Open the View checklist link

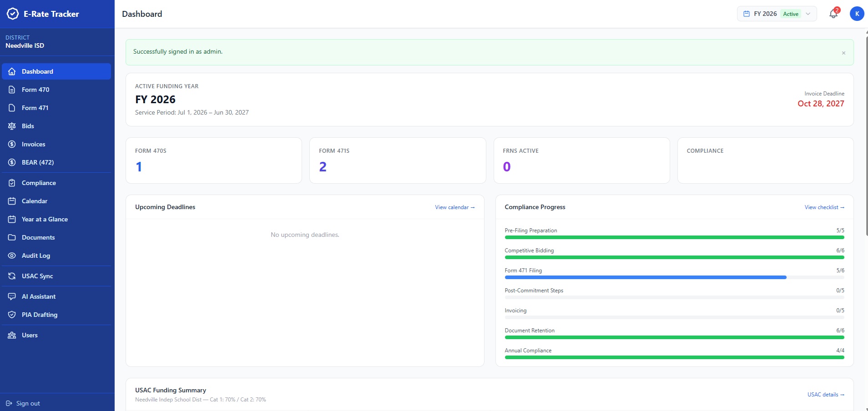point(823,207)
